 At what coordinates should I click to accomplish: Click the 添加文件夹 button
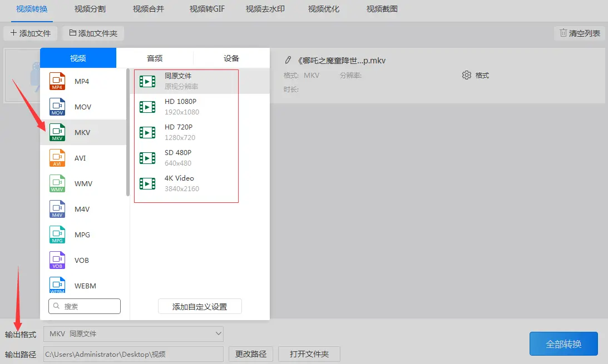pyautogui.click(x=93, y=33)
